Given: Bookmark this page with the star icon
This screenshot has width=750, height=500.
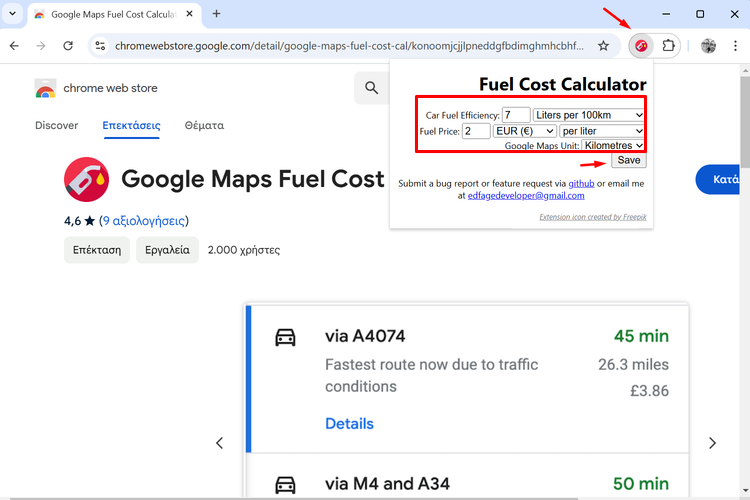Looking at the screenshot, I should [x=603, y=46].
